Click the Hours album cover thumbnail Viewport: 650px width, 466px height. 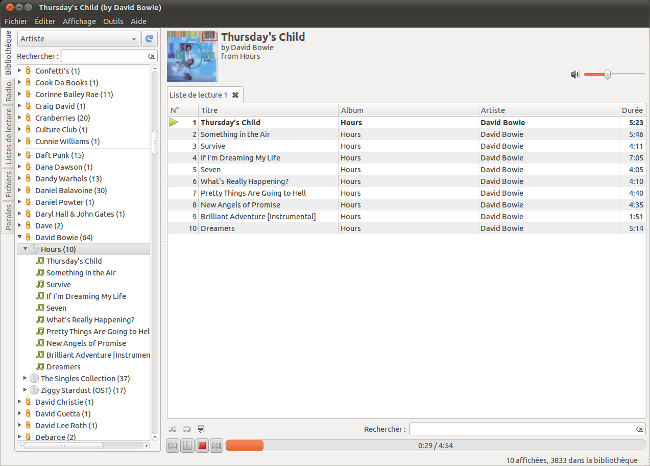192,56
